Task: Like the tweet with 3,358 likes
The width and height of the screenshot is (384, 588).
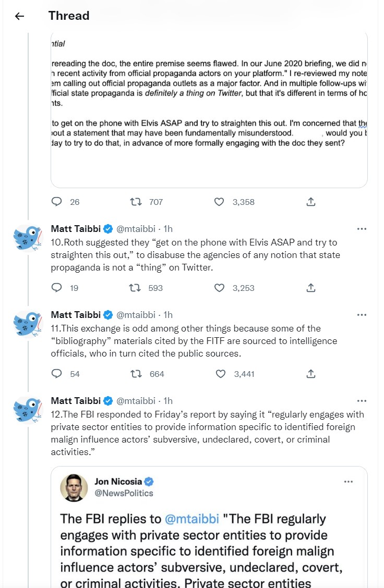Action: tap(219, 202)
